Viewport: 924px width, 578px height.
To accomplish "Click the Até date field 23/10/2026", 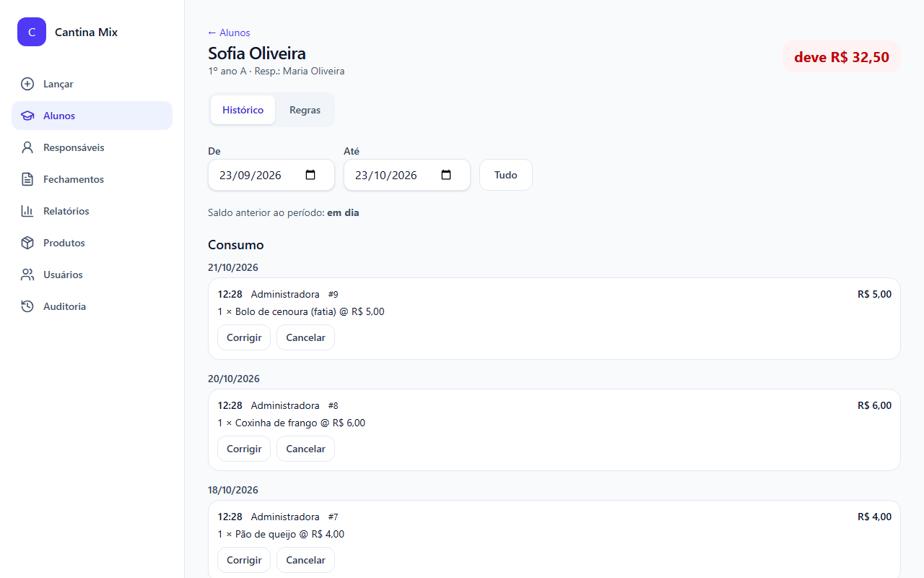I will 407,175.
